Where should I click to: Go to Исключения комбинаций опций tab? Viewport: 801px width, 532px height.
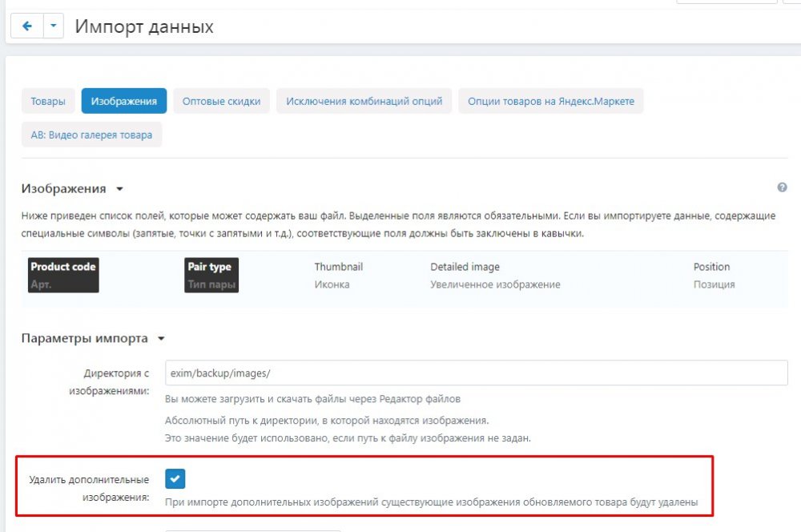pyautogui.click(x=364, y=102)
